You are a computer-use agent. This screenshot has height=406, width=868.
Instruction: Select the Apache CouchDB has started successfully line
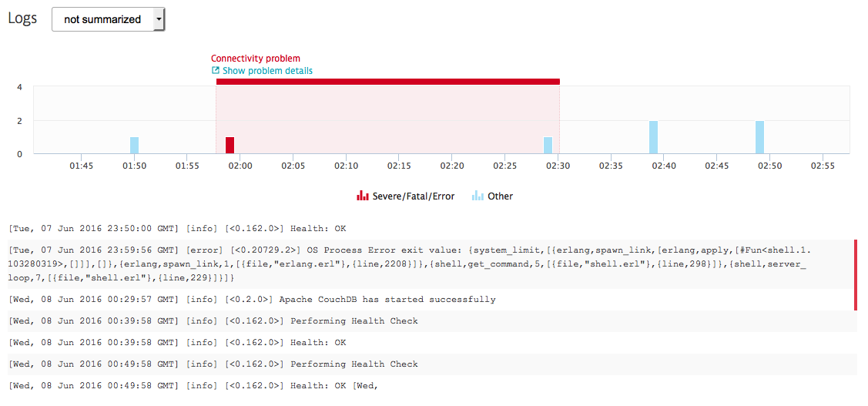coord(432,300)
